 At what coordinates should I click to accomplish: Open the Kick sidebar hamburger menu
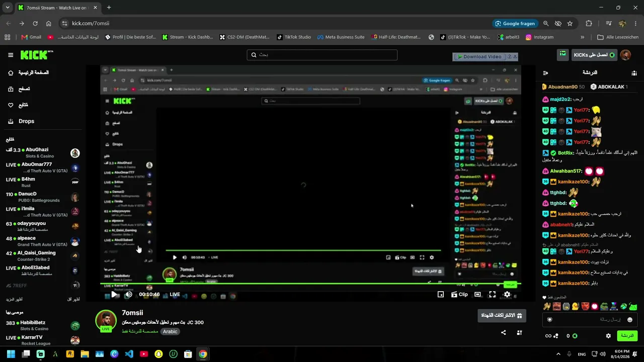(x=11, y=55)
